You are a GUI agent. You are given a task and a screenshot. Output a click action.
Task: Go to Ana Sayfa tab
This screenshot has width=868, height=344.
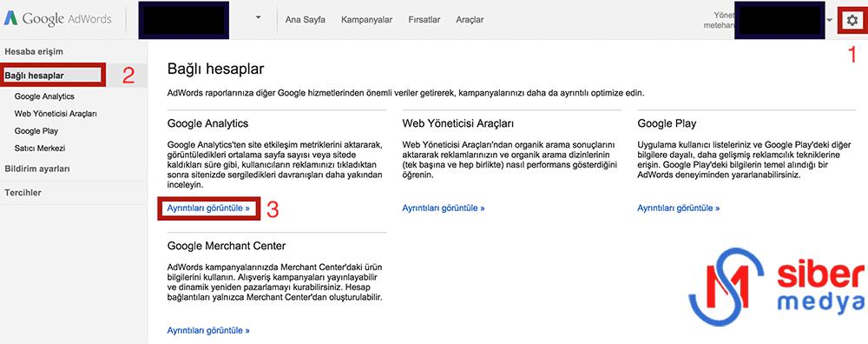click(x=305, y=19)
